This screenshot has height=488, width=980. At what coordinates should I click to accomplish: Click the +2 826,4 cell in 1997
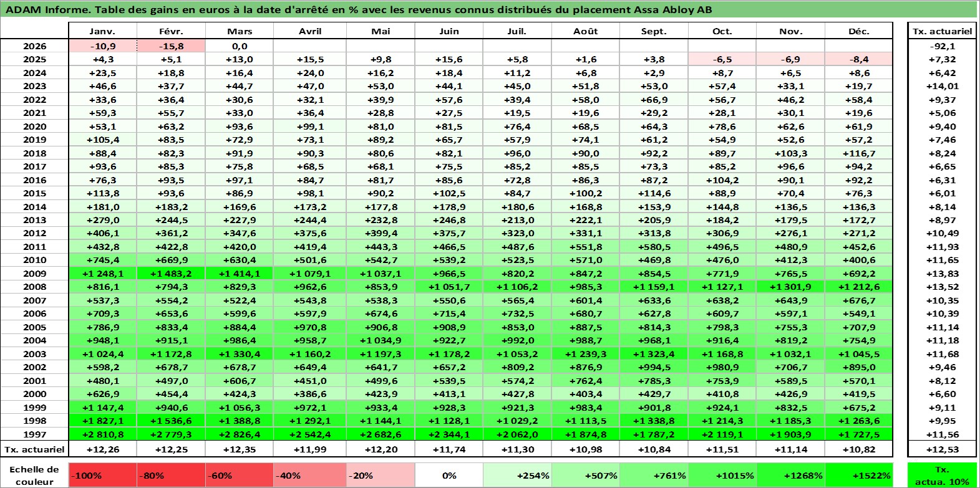click(240, 434)
